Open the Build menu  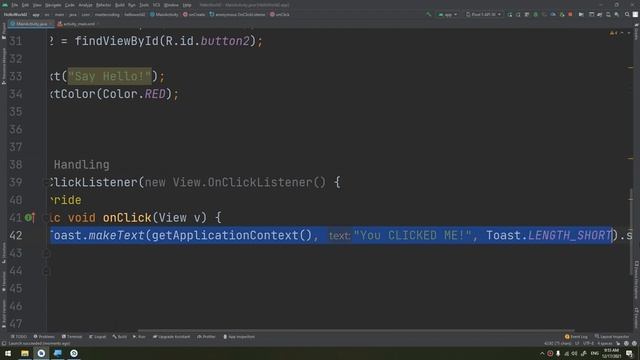pos(120,5)
